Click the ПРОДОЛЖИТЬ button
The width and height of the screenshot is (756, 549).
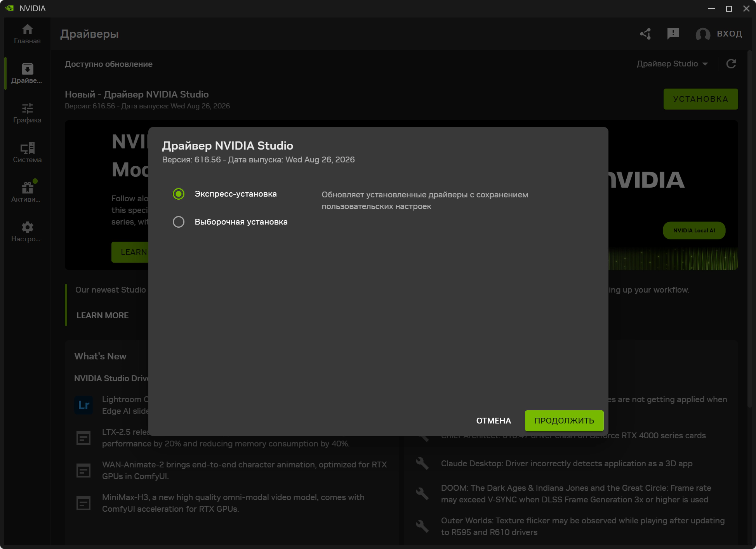pos(564,421)
